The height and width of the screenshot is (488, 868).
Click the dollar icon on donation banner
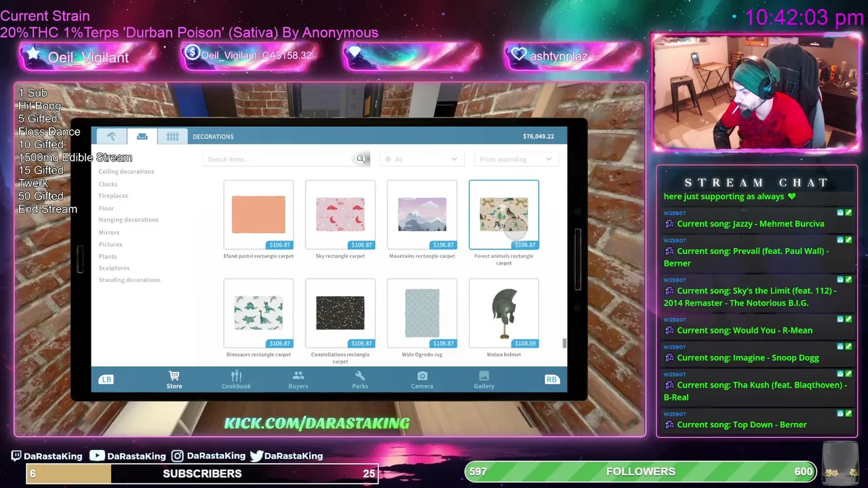192,53
